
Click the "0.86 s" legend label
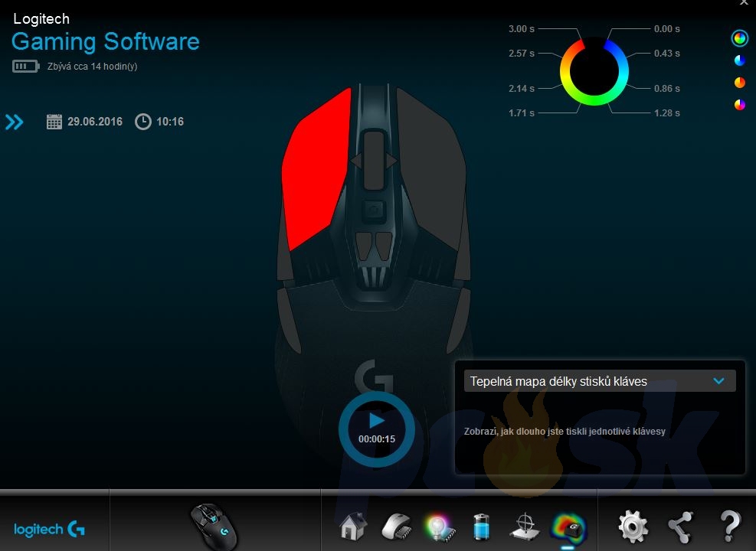tap(667, 89)
